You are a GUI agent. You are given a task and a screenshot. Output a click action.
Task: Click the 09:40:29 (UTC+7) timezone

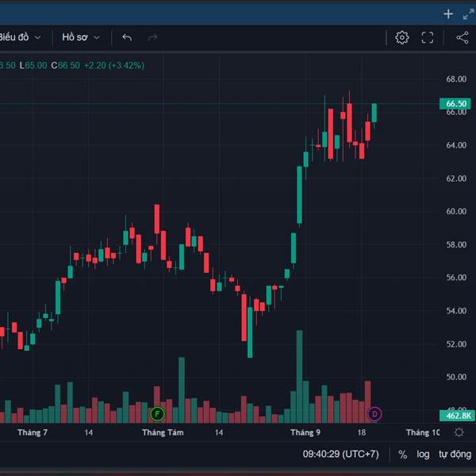click(340, 454)
